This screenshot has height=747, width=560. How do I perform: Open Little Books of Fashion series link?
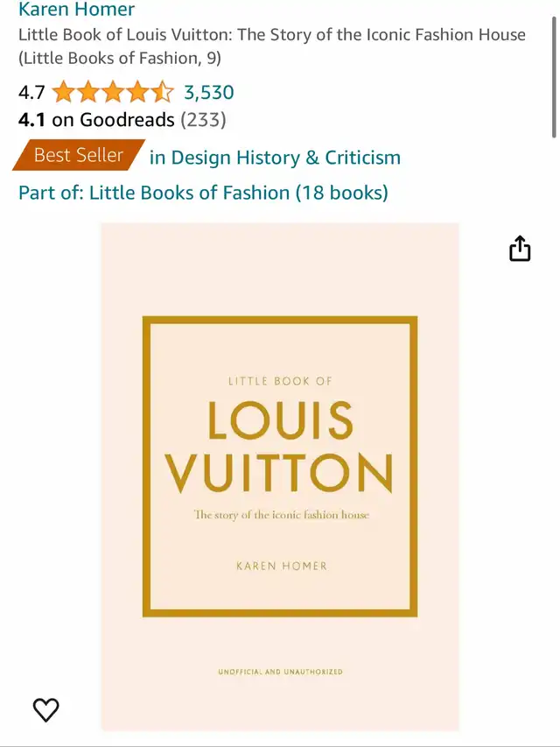pyautogui.click(x=203, y=193)
